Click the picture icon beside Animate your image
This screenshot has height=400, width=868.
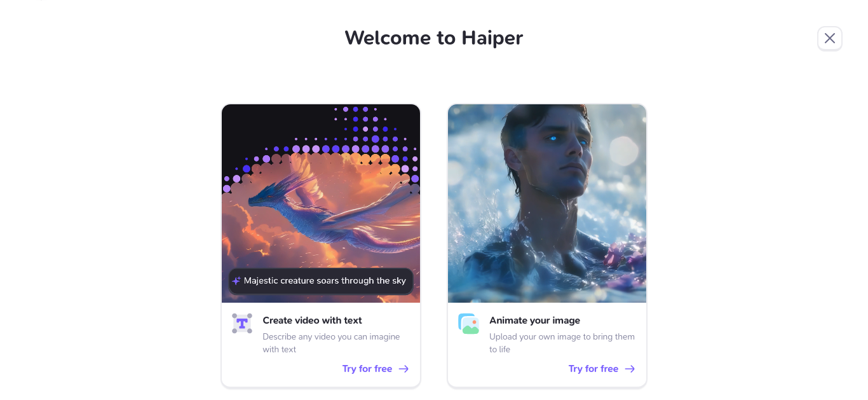468,323
